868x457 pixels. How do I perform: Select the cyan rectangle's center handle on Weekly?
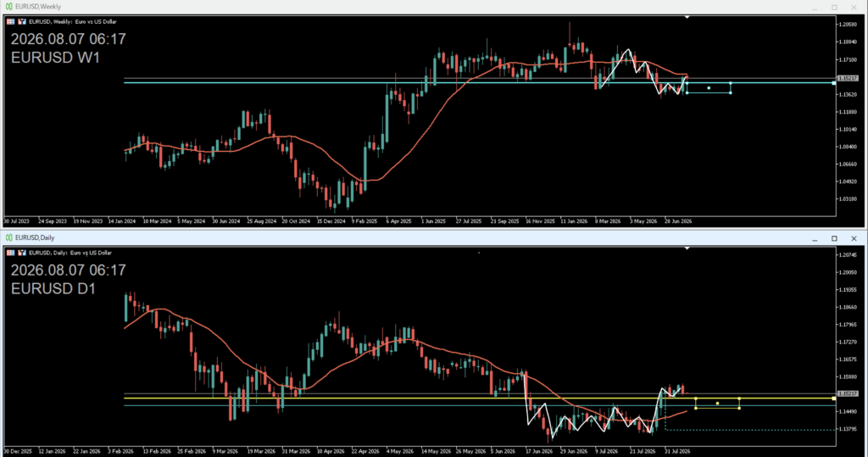(709, 88)
